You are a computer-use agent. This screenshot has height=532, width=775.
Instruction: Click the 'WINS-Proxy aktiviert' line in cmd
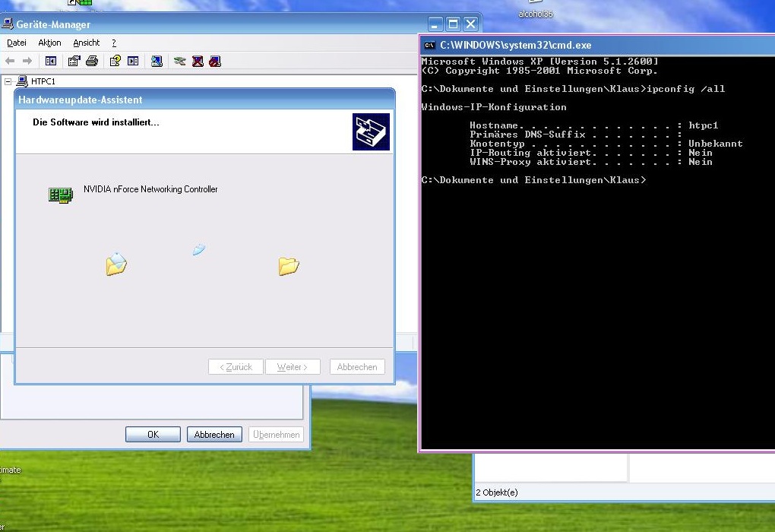[x=591, y=162]
